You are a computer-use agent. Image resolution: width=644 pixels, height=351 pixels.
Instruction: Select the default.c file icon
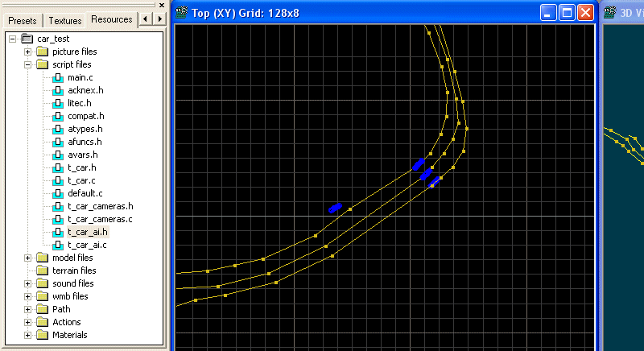point(57,193)
